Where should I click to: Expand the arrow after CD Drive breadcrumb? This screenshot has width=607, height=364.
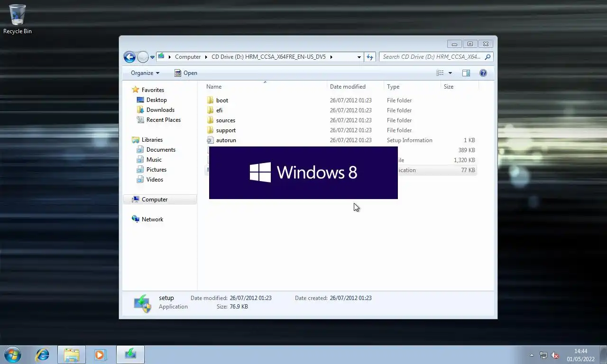pos(331,57)
